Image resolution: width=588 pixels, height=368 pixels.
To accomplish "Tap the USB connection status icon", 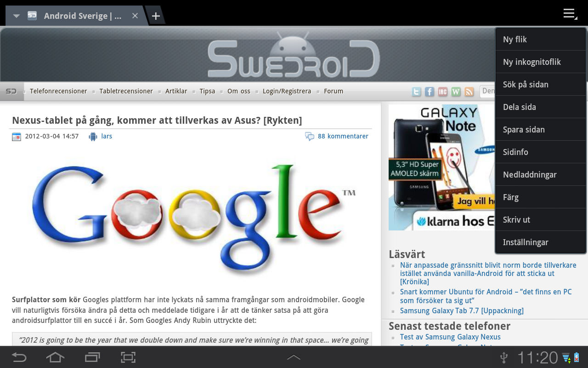I will [x=504, y=357].
